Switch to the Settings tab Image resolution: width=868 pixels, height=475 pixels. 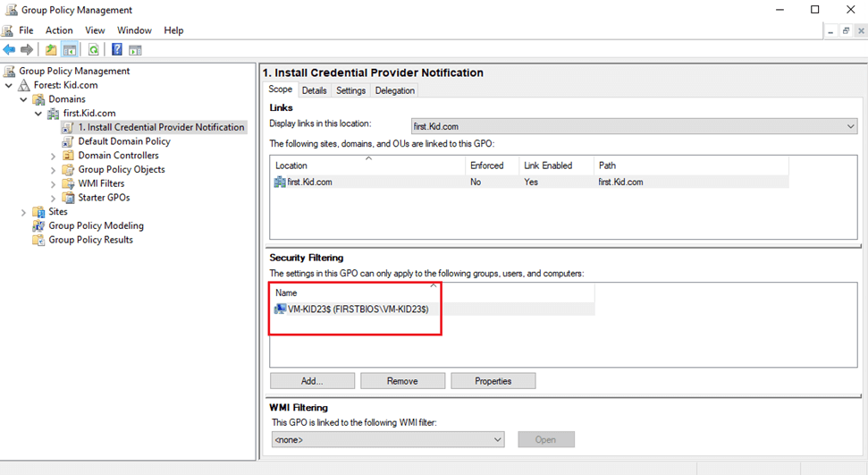[350, 90]
